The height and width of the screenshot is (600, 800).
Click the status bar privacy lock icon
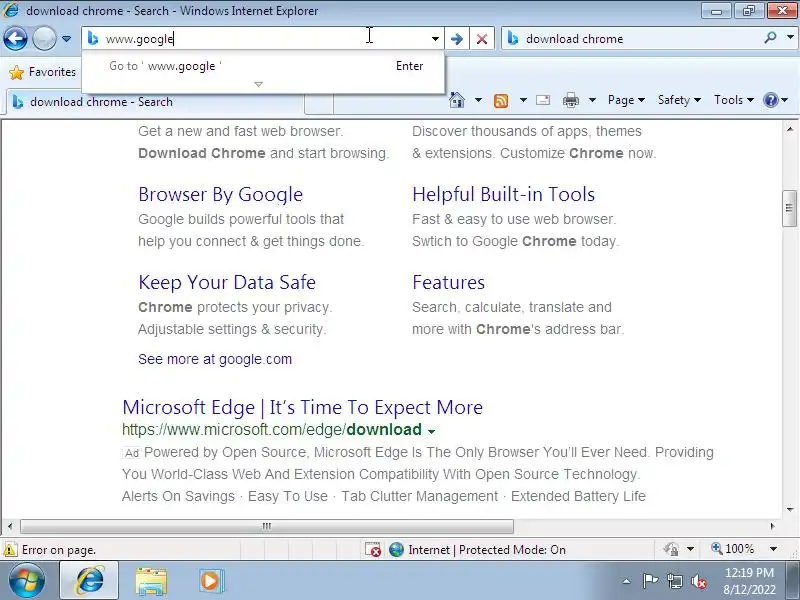coord(671,549)
